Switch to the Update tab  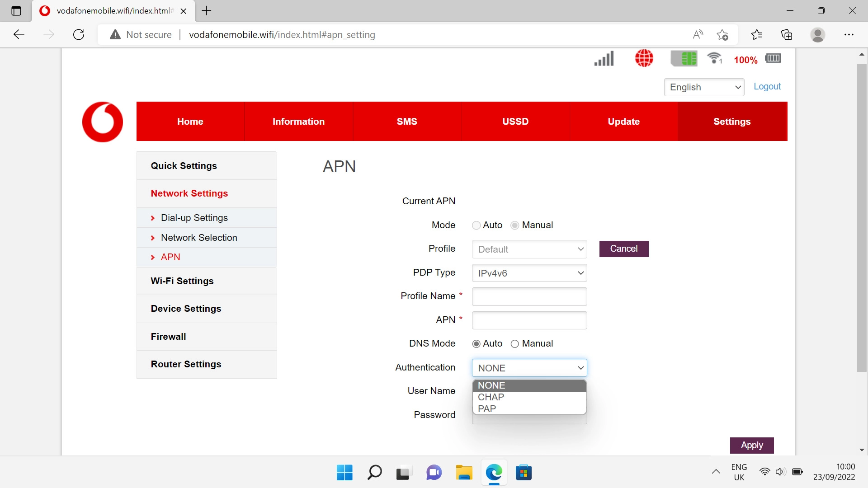pyautogui.click(x=623, y=121)
